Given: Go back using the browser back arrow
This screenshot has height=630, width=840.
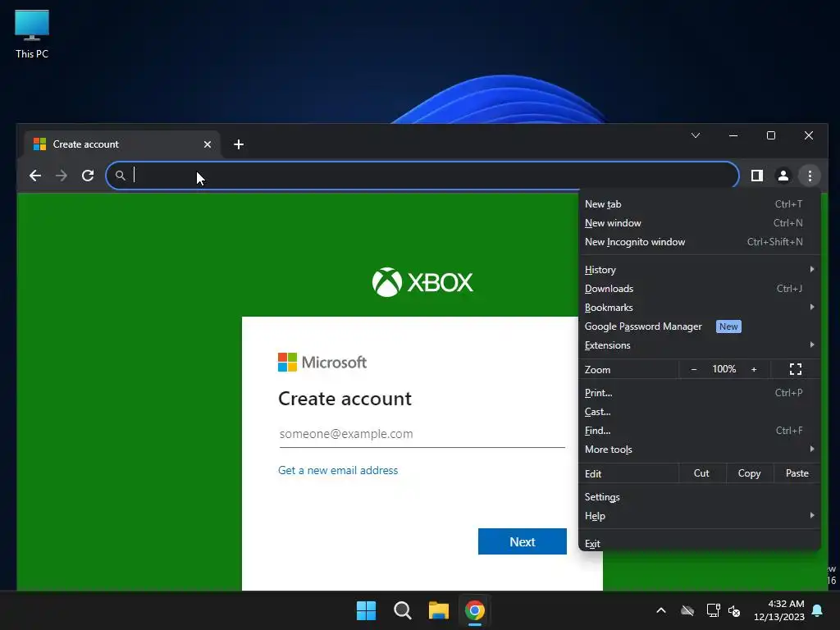Looking at the screenshot, I should coord(35,176).
